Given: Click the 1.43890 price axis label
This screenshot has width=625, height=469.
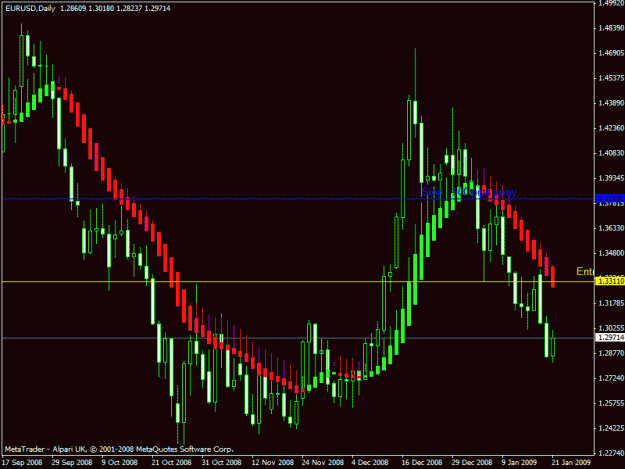Looking at the screenshot, I should pos(611,103).
